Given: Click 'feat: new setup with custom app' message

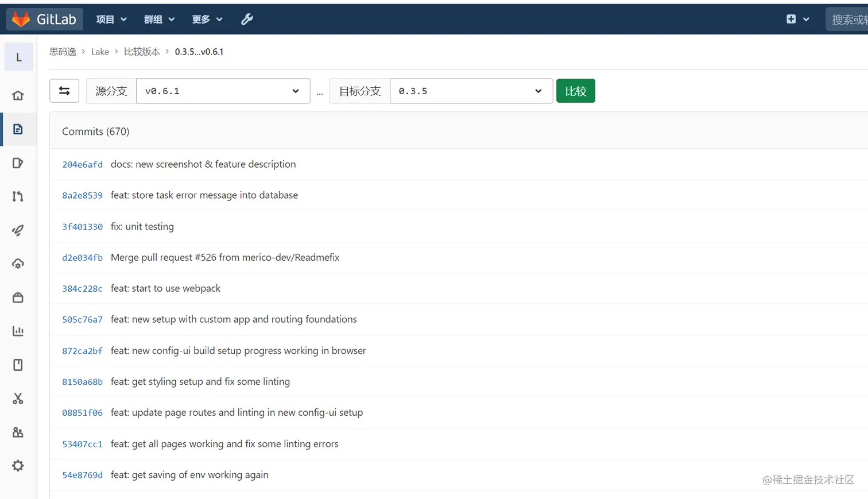Looking at the screenshot, I should point(234,319).
